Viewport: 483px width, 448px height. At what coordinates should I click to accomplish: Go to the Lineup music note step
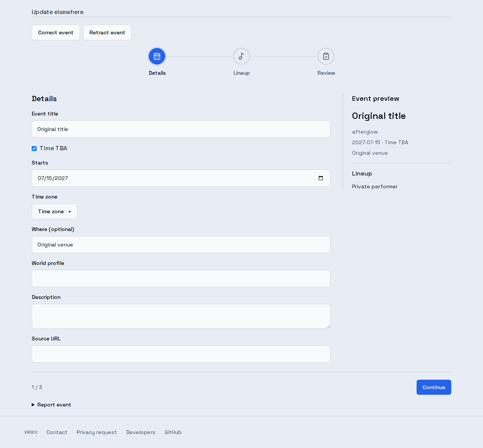point(241,56)
